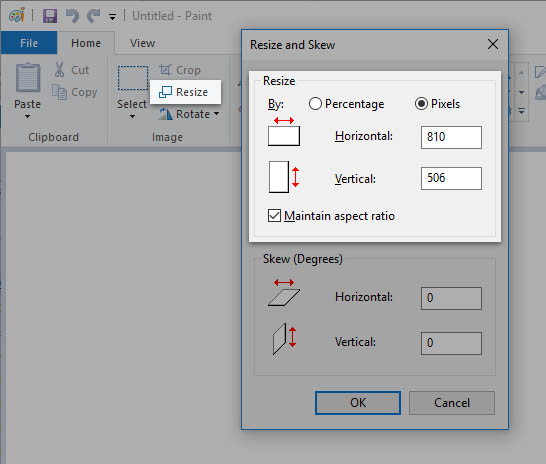The height and width of the screenshot is (464, 546).
Task: Open the File menu tab
Action: coord(29,43)
